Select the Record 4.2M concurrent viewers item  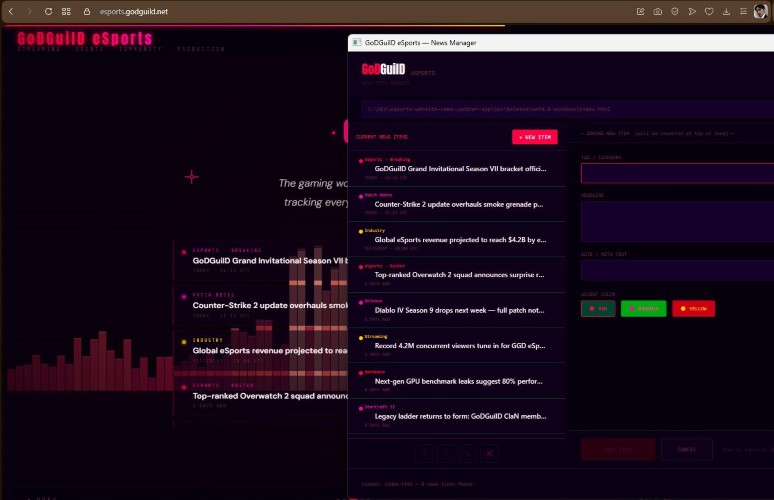coord(457,346)
